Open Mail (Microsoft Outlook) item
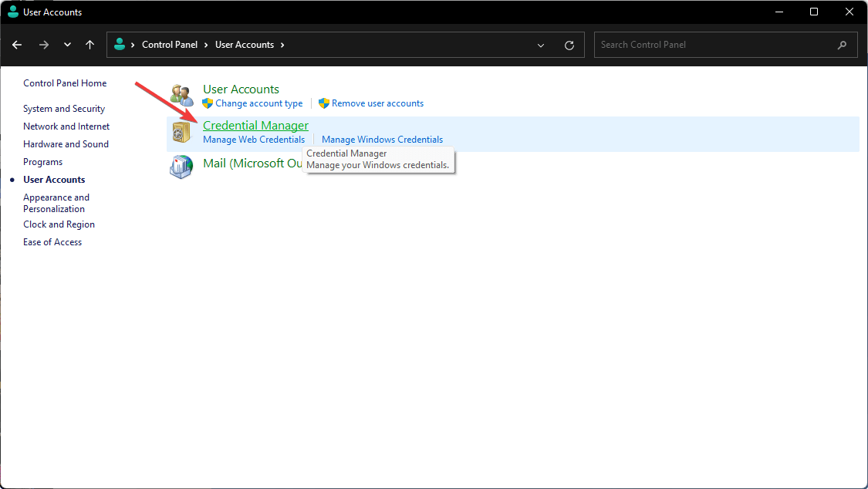This screenshot has height=489, width=868. tap(252, 164)
